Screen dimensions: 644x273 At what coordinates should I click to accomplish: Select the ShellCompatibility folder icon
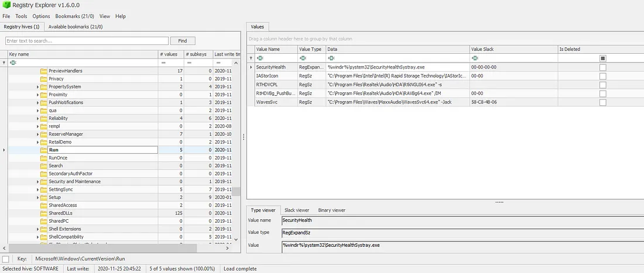pos(44,237)
